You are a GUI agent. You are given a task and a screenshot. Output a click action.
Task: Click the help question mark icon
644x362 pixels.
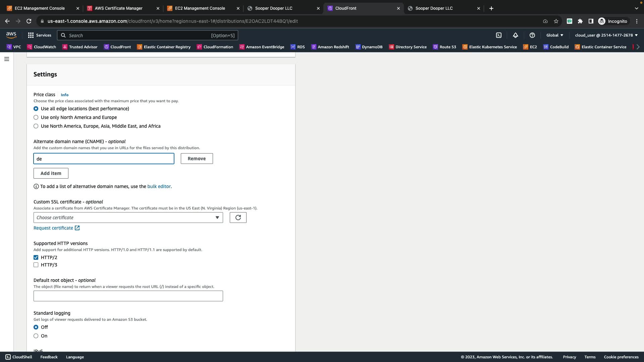click(x=532, y=35)
